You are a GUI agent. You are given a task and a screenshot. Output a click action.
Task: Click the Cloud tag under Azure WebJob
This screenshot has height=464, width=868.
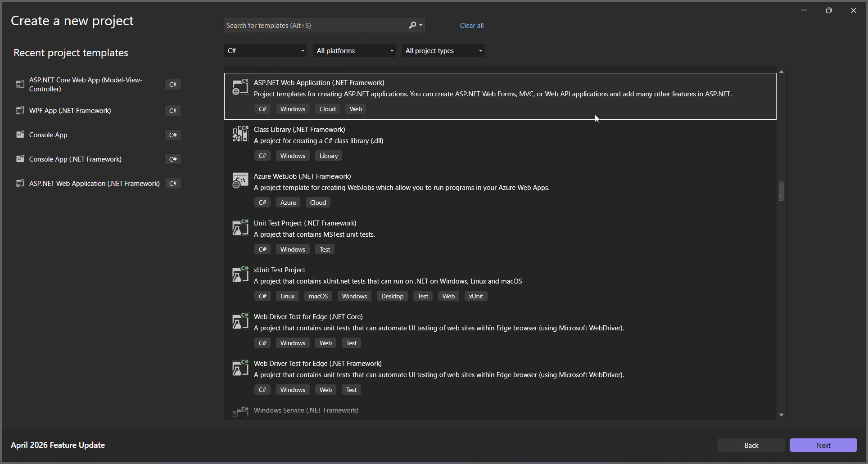[318, 203]
